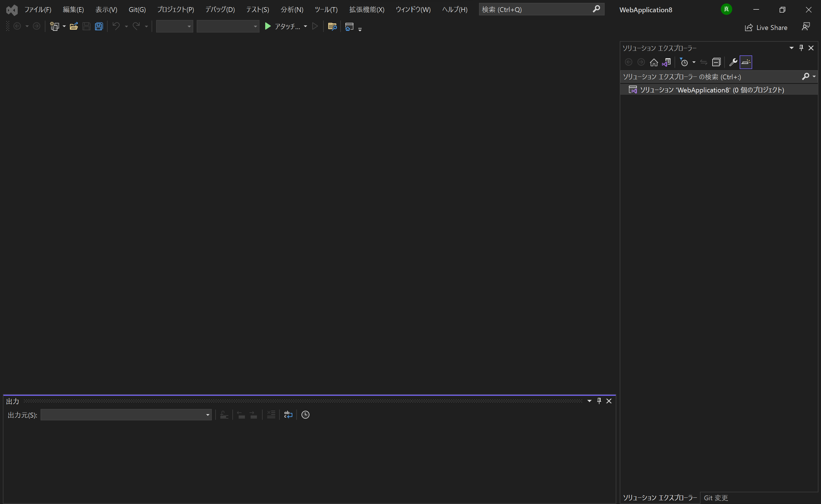
Task: Expand the WebApplication8 solution node
Action: click(x=626, y=90)
